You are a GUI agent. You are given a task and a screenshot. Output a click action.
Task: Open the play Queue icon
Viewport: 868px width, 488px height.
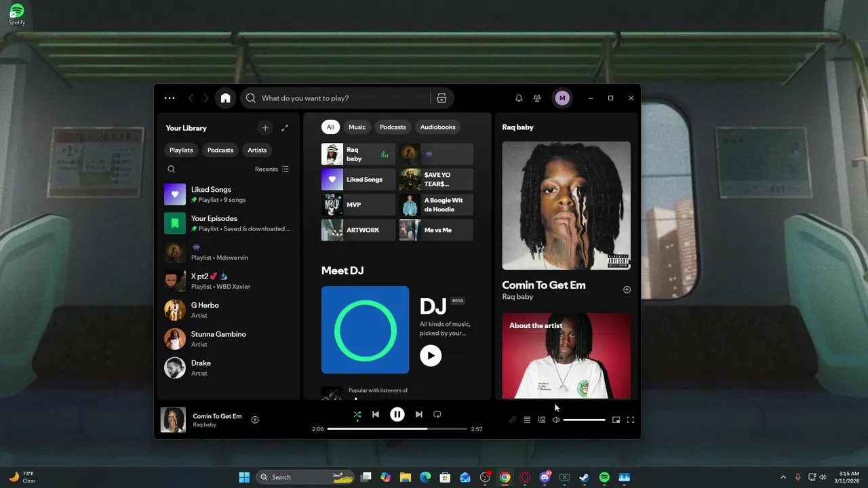(x=527, y=420)
